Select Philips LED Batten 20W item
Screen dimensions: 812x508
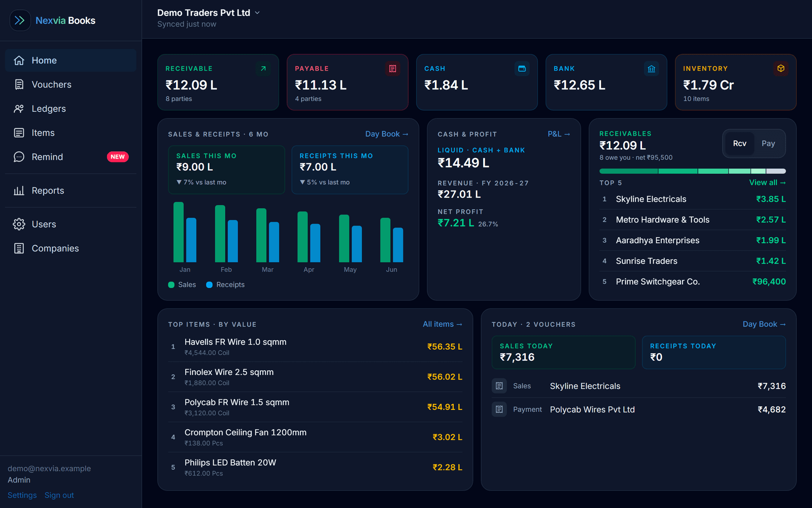coord(315,467)
